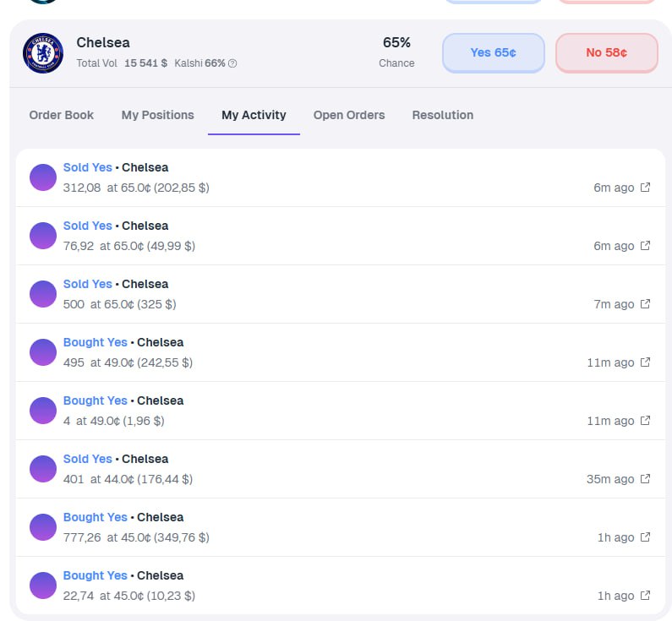Switch to the Order Book tab
The height and width of the screenshot is (621, 672).
pyautogui.click(x=62, y=115)
